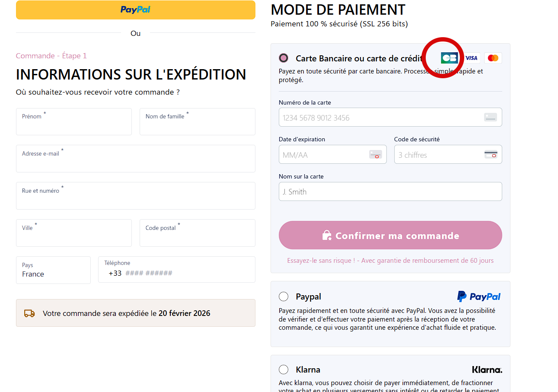Click the CB card logo

(x=449, y=58)
